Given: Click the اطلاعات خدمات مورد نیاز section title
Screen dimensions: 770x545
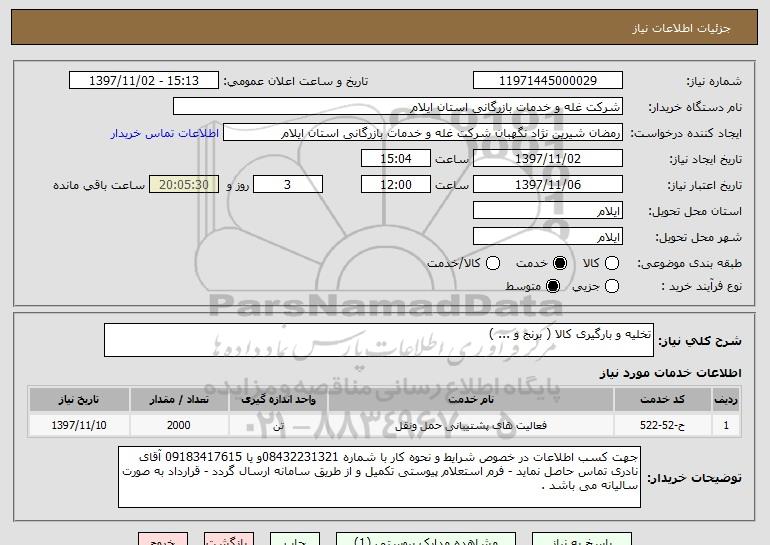Looking at the screenshot, I should coord(670,373).
